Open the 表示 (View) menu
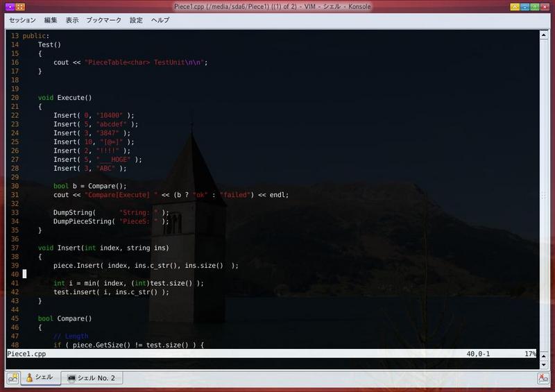Viewport: 555px width, 392px height. tap(72, 20)
